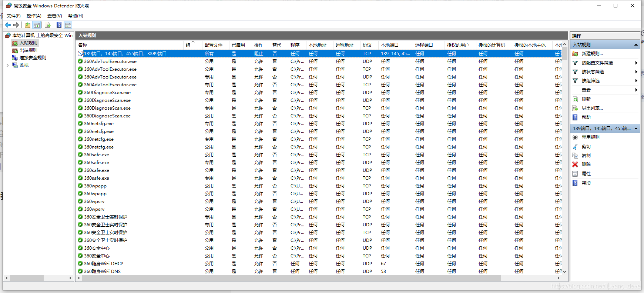Open the 按组筛选 submenu arrow
This screenshot has width=644, height=293.
click(636, 81)
